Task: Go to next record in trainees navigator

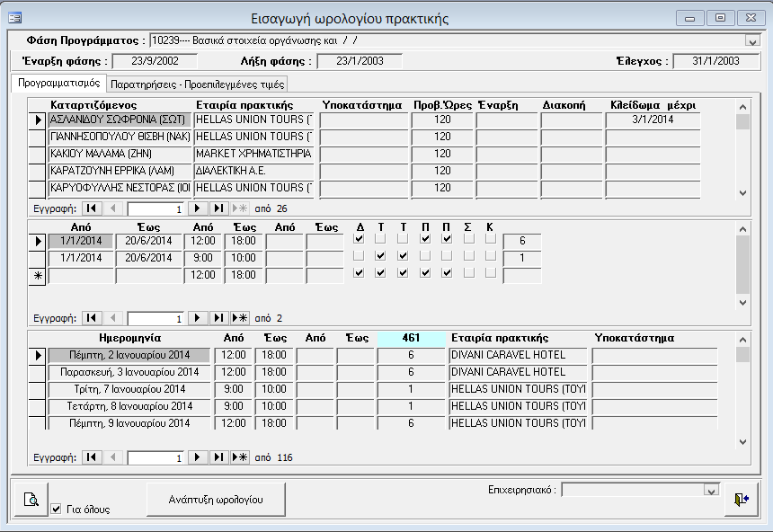Action: [x=199, y=208]
